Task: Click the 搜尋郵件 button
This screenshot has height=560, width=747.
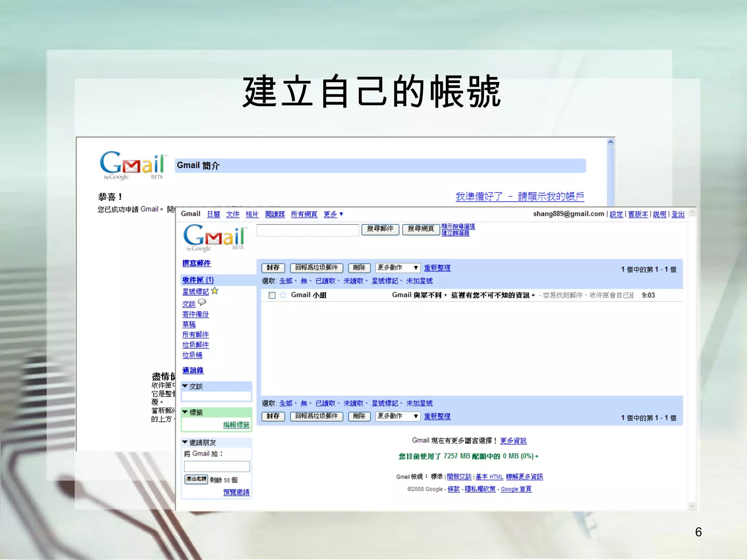Action: point(380,229)
